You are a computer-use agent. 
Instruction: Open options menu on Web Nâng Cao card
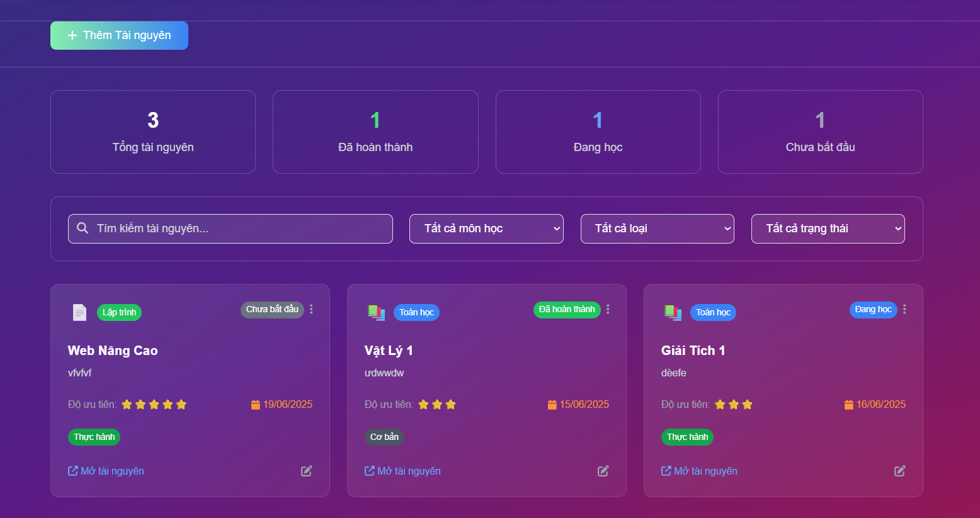tap(311, 309)
